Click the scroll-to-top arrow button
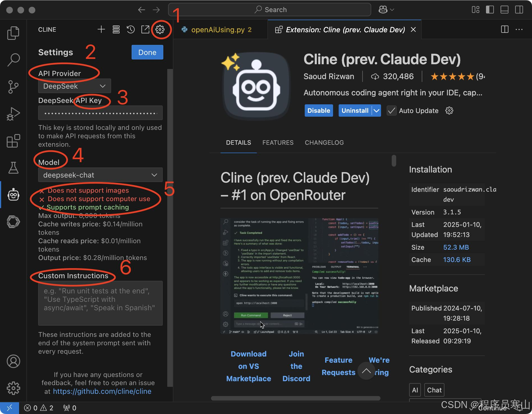Image resolution: width=532 pixels, height=414 pixels. (366, 371)
